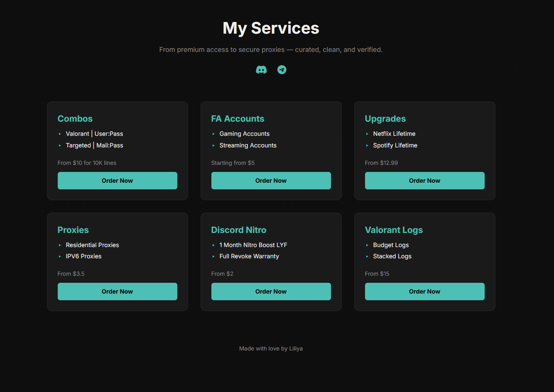Order Now in the Discord Nitro card

point(271,292)
